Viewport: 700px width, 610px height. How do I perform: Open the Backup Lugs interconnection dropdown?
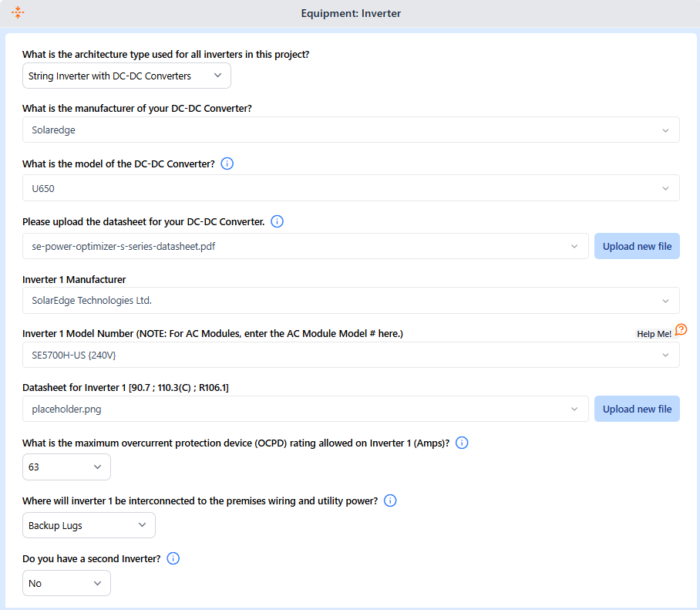point(89,525)
